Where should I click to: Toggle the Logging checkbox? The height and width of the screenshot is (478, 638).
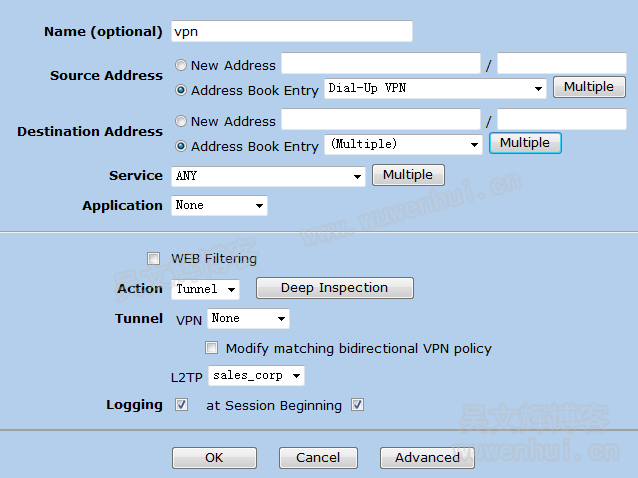point(181,405)
